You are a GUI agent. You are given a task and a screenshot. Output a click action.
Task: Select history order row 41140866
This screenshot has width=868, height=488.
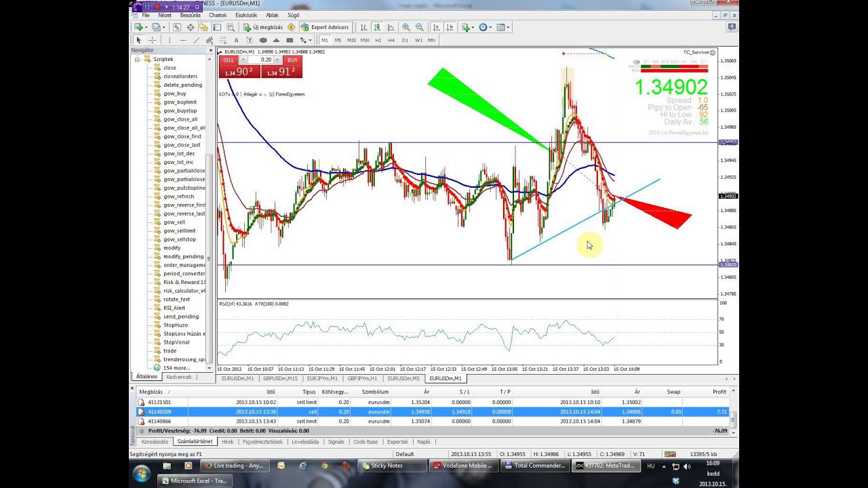434,421
